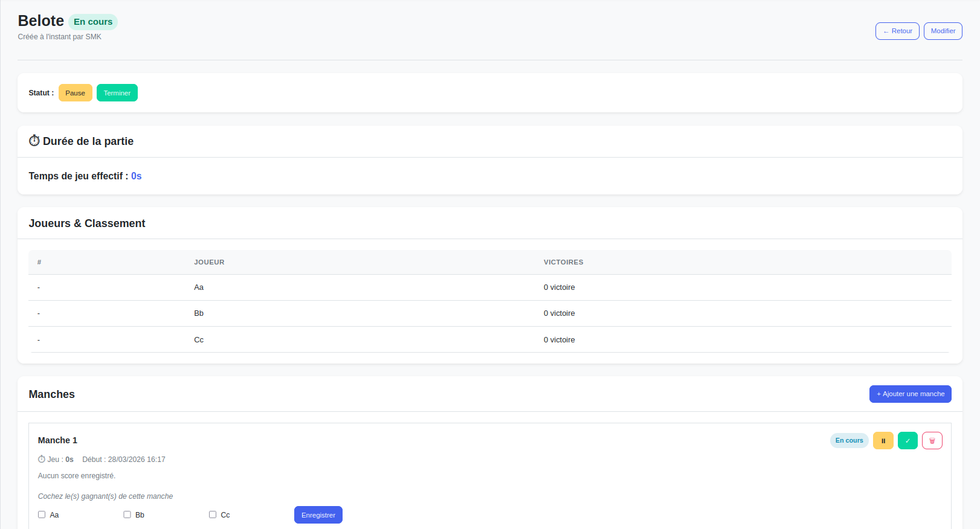Click the Manche 1 En cours status badge
The height and width of the screenshot is (529, 980).
coord(849,441)
